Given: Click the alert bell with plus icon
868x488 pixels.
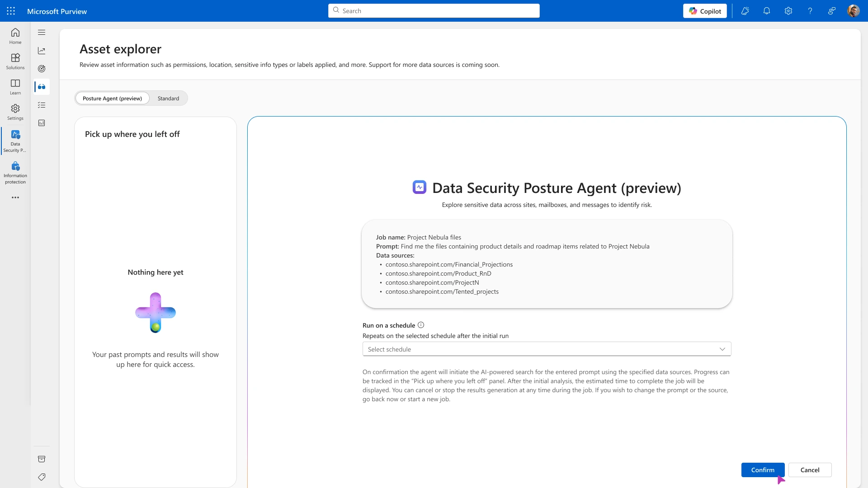Looking at the screenshot, I should coord(745,11).
